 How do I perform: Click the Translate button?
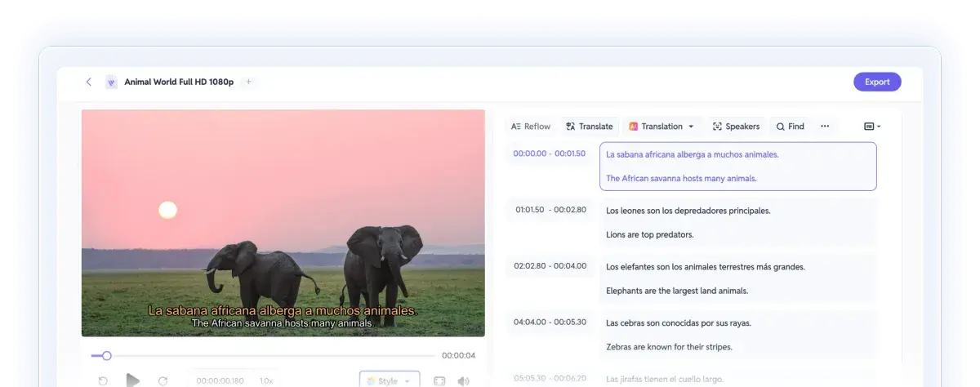[x=589, y=127]
